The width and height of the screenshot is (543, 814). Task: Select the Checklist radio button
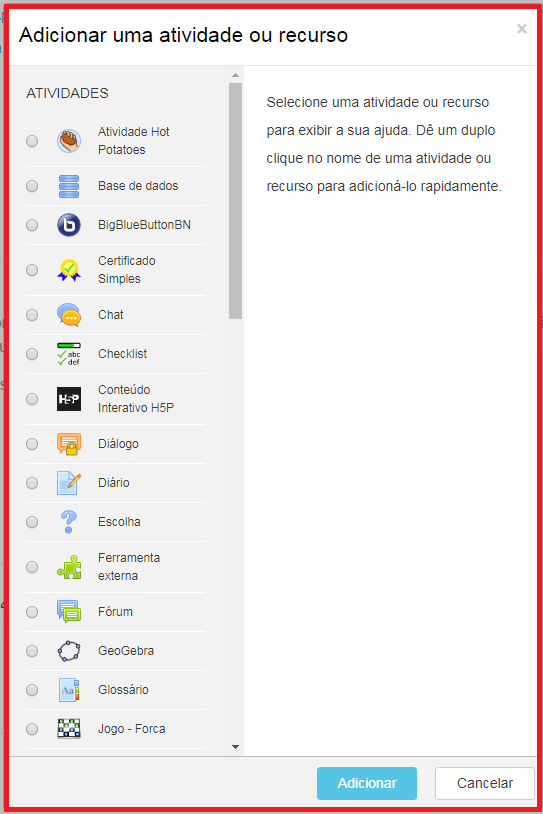click(32, 354)
